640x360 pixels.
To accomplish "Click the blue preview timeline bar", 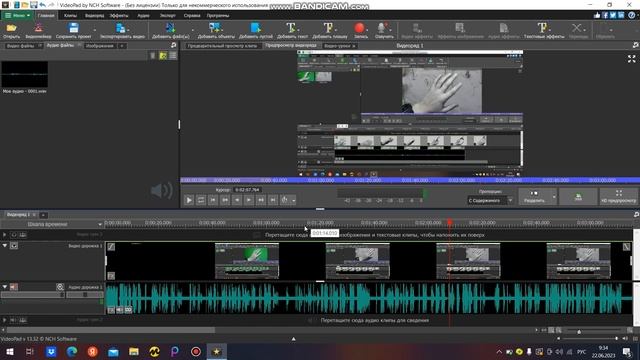I will point(410,180).
